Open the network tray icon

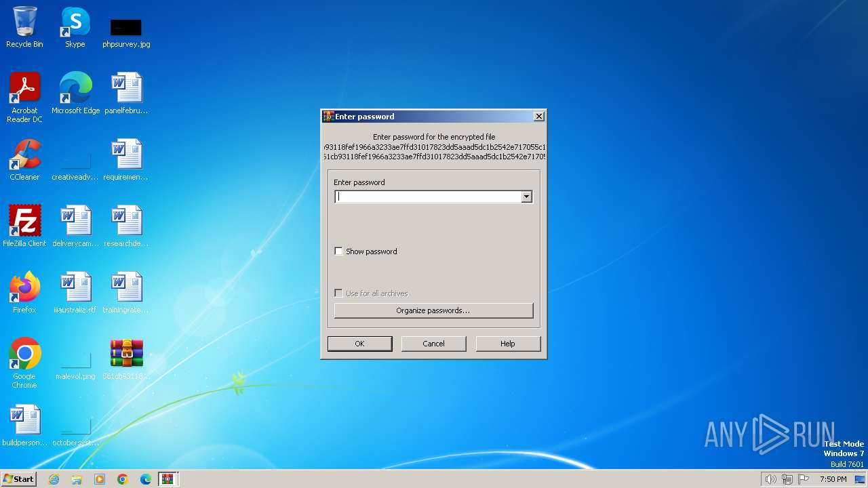click(x=787, y=479)
